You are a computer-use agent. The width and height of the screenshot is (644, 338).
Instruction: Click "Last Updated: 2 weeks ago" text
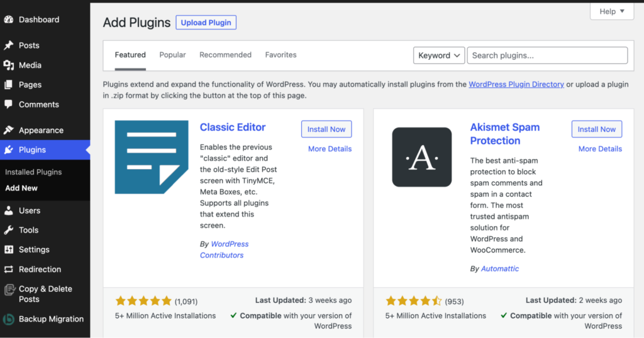click(574, 300)
